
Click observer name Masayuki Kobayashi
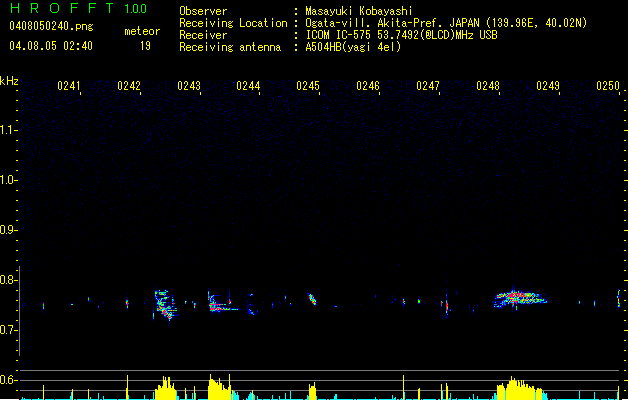click(359, 11)
